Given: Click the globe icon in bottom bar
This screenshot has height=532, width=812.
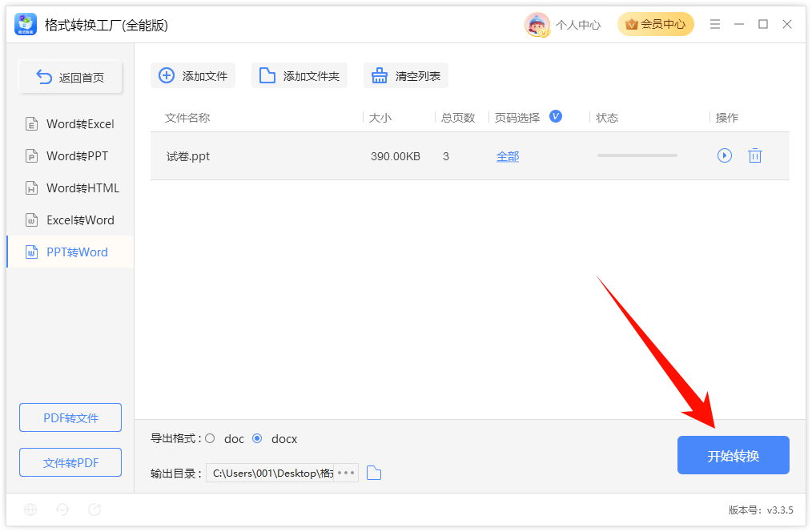Looking at the screenshot, I should coord(30,510).
